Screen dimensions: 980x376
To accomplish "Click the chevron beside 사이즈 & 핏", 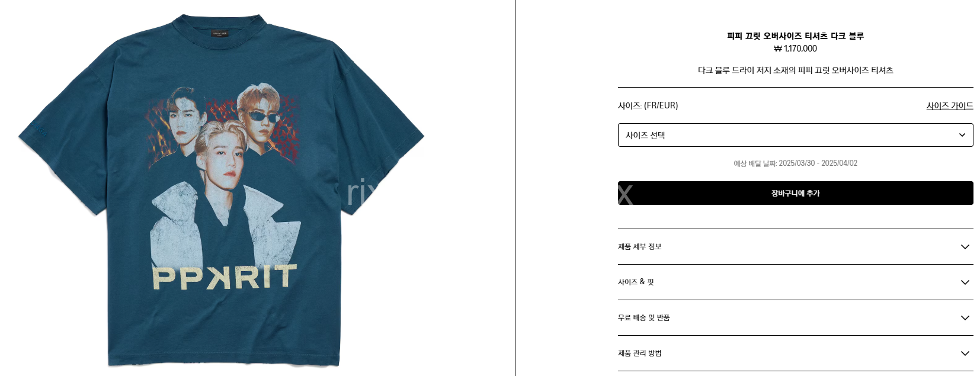I will click(x=965, y=282).
